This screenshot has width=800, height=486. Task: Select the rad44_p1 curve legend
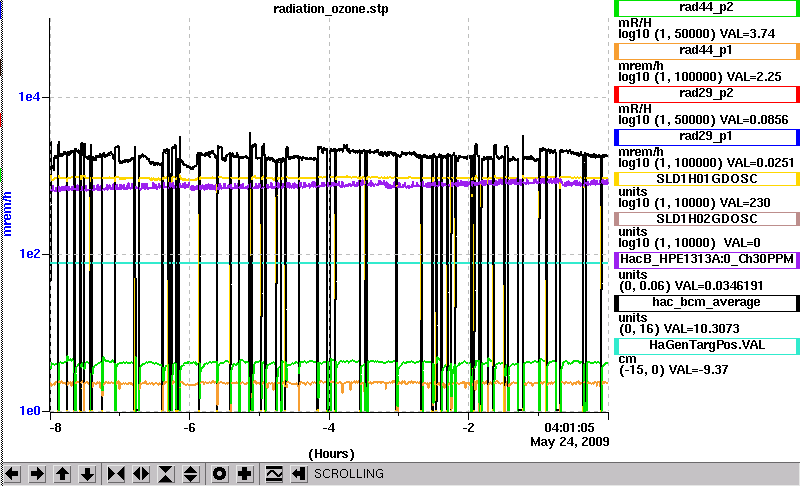tap(707, 50)
